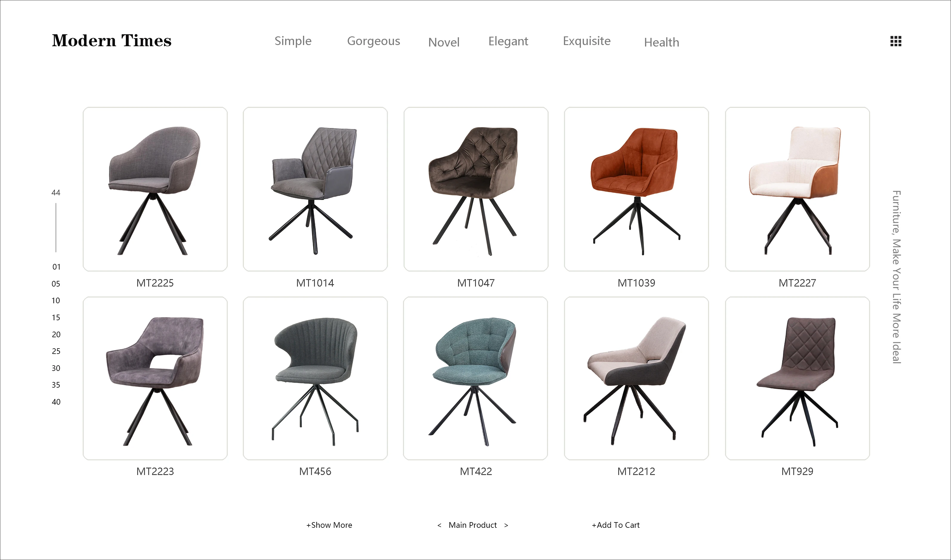Expand the list with Show More
Image resolution: width=951 pixels, height=560 pixels.
[329, 525]
